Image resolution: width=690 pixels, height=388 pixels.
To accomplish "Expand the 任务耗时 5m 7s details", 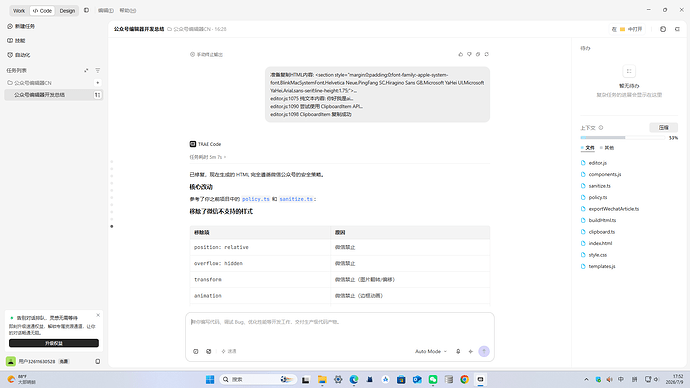I will pyautogui.click(x=208, y=157).
